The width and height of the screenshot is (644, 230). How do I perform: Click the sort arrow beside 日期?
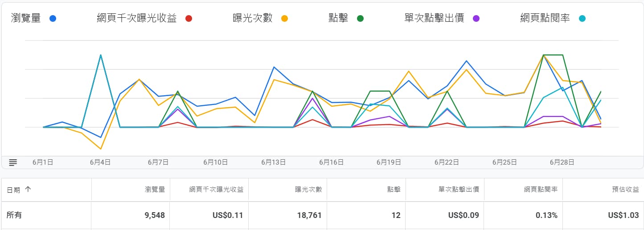click(x=28, y=189)
